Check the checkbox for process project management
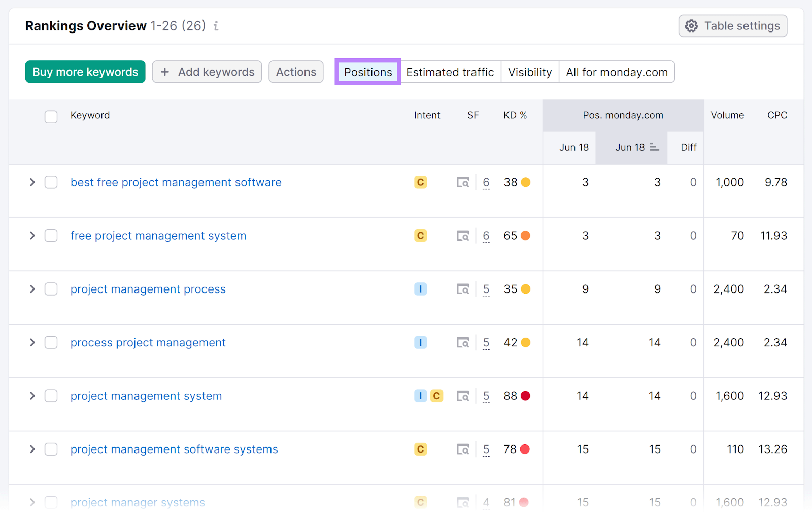Viewport: 812px width, 515px height. pos(51,342)
